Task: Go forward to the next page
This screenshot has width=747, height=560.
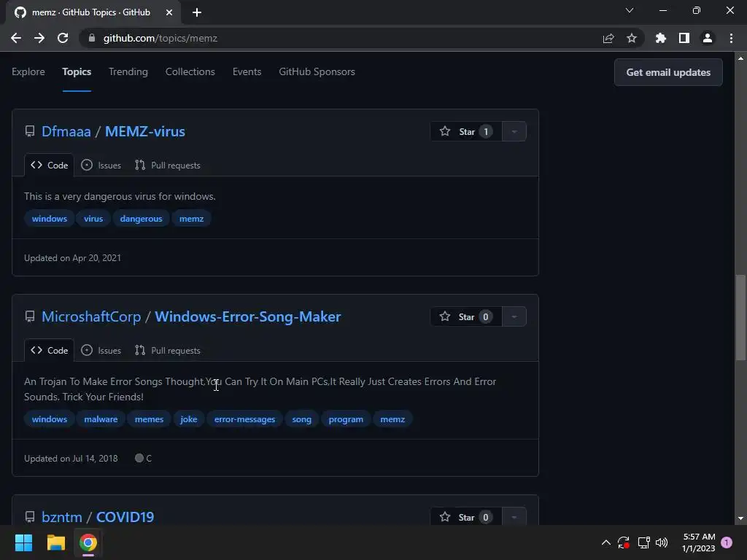Action: 39,38
